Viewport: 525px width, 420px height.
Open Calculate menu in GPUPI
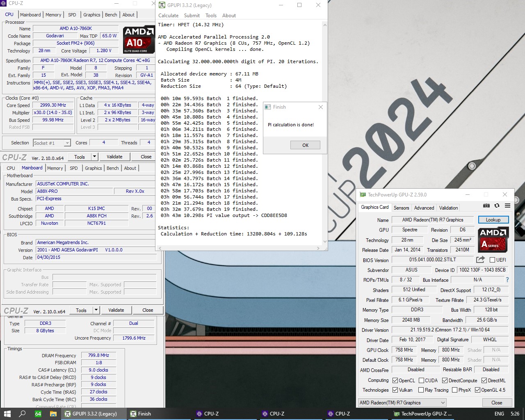click(x=169, y=16)
